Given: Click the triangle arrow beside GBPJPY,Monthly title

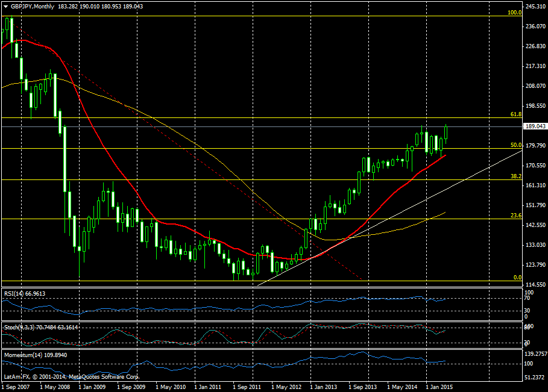Looking at the screenshot, I should (5, 6).
